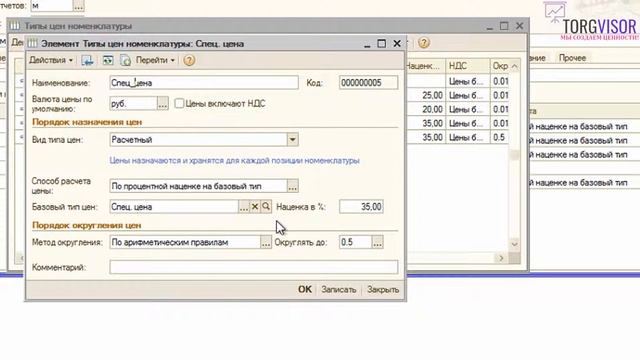Click the Базовый тип цен field Спец. цена
The height and width of the screenshot is (360, 640).
pos(174,207)
